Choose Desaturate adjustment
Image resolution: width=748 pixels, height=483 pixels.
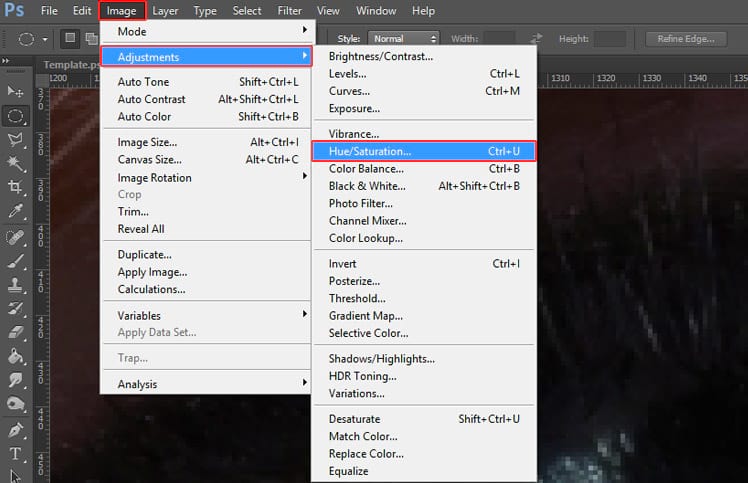tap(424, 419)
